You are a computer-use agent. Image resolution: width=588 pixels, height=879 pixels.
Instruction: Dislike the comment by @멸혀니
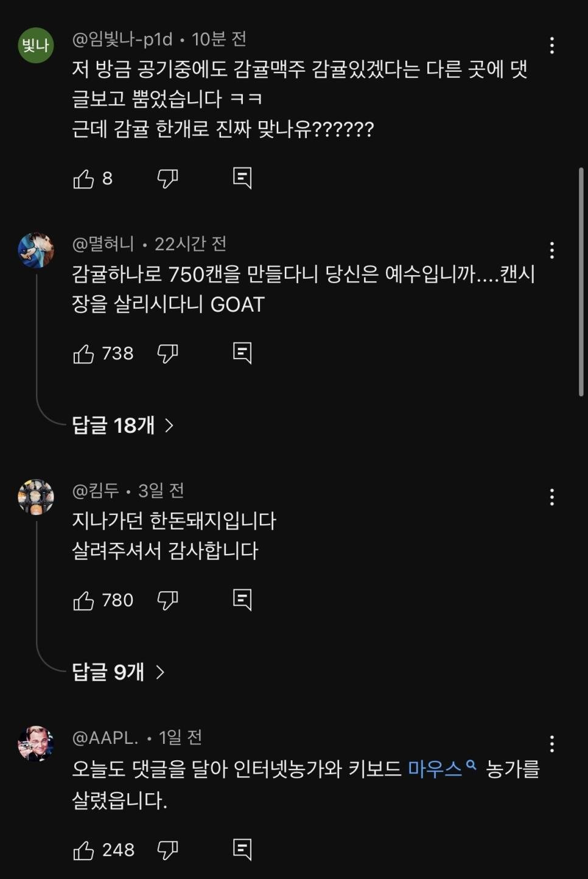167,354
